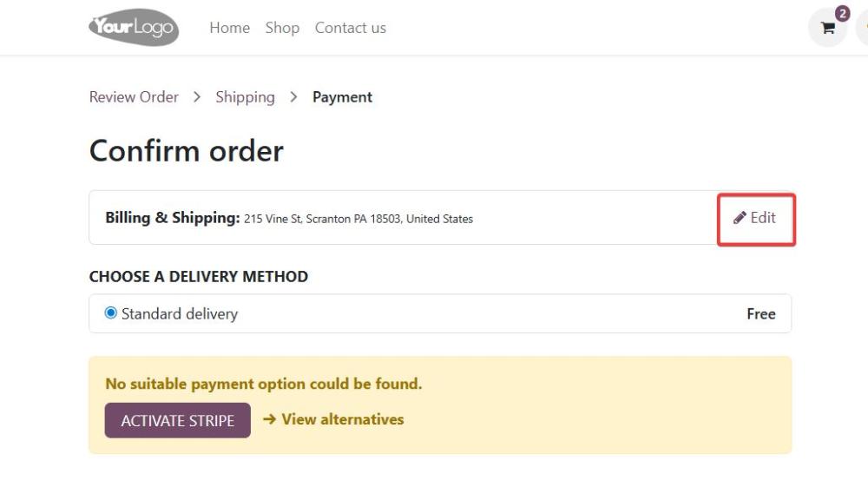Click the pencil icon next to Edit
The width and height of the screenshot is (868, 487).
coord(740,218)
